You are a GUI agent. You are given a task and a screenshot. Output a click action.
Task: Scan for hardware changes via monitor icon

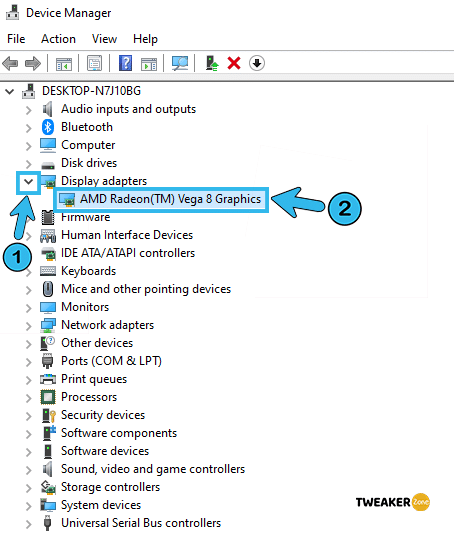[180, 63]
